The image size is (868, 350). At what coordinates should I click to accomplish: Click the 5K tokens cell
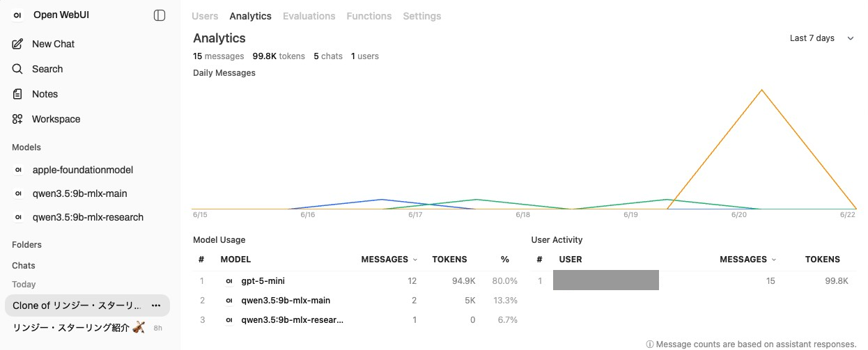[470, 301]
